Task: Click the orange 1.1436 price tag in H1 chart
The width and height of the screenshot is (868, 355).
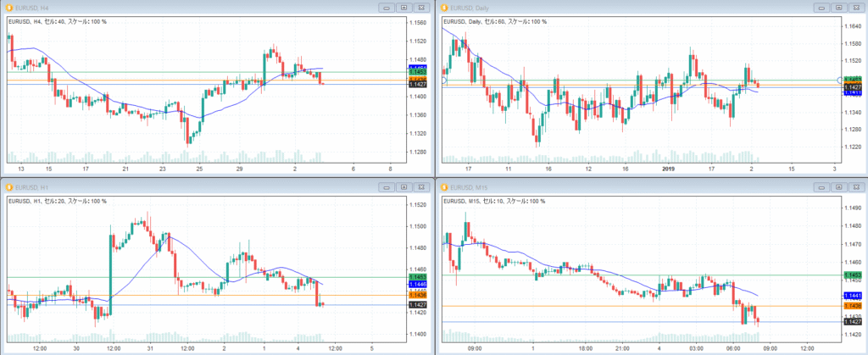Action: [x=417, y=295]
